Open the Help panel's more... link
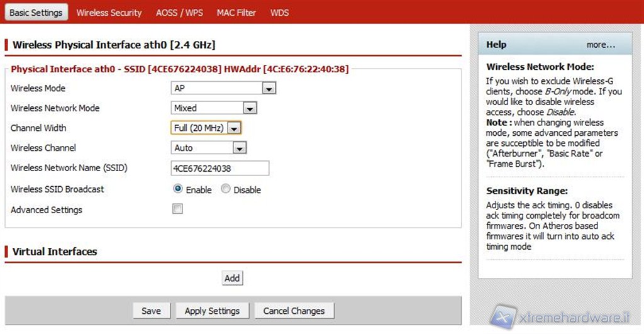The height and width of the screenshot is (334, 644). click(x=601, y=45)
